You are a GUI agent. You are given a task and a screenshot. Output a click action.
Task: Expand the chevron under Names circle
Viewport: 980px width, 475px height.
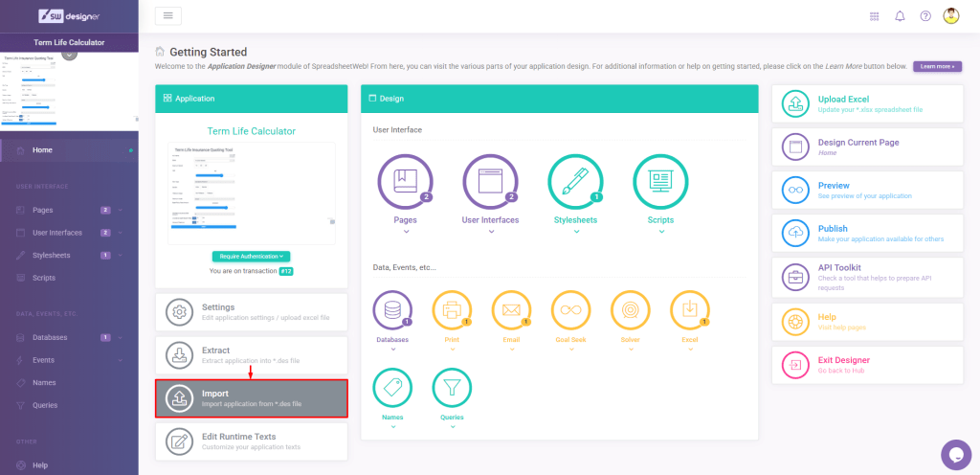[x=392, y=427]
